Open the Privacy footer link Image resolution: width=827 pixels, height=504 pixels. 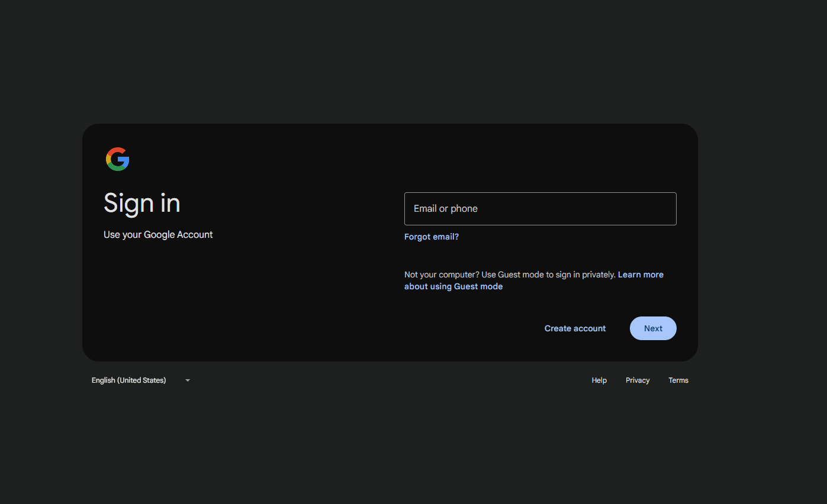click(638, 380)
